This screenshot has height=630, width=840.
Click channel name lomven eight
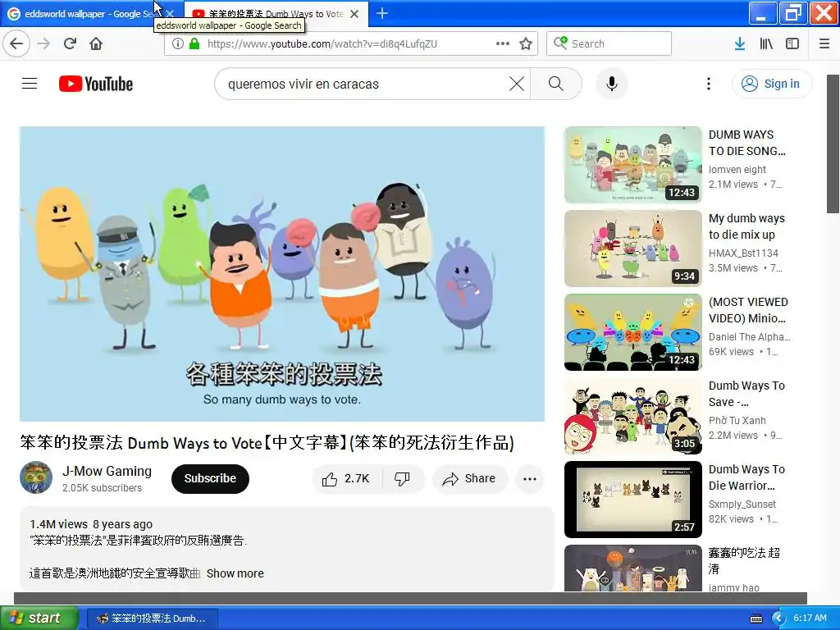click(737, 169)
